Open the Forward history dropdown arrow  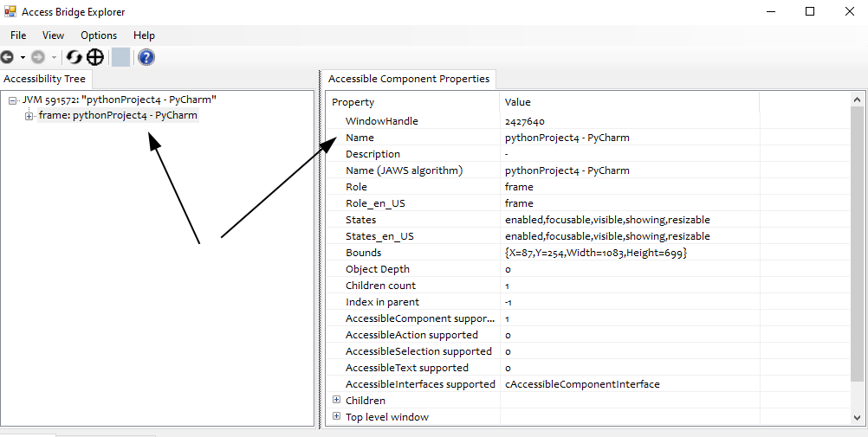point(54,57)
